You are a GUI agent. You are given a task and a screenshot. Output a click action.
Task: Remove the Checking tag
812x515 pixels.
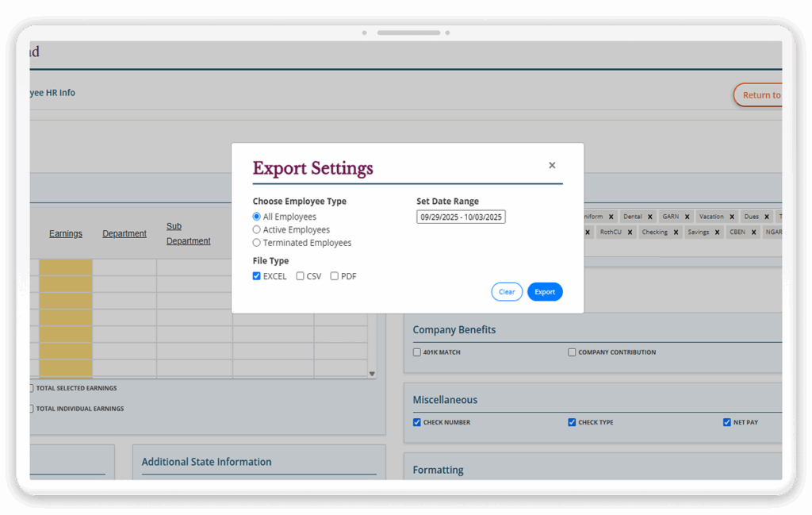click(676, 233)
